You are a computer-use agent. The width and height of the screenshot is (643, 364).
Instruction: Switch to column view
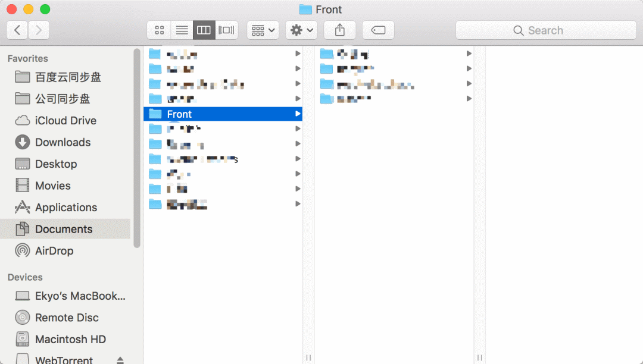(204, 30)
